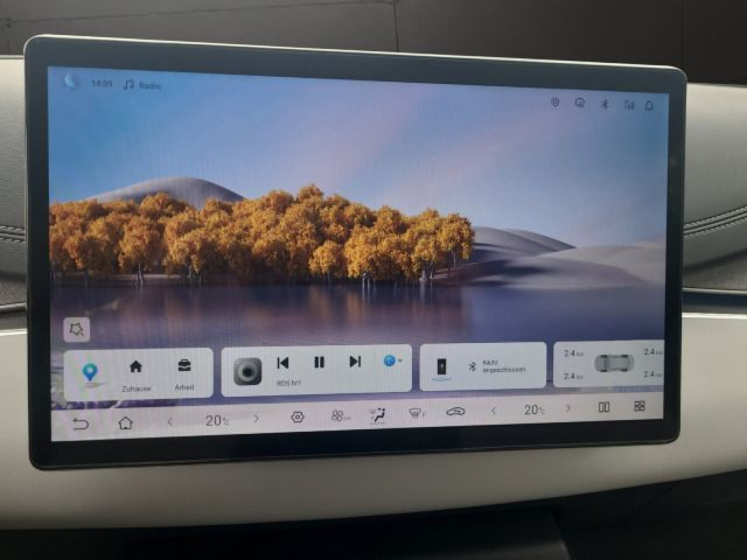747x560 pixels.
Task: Open notifications bell icon
Action: coord(649,106)
